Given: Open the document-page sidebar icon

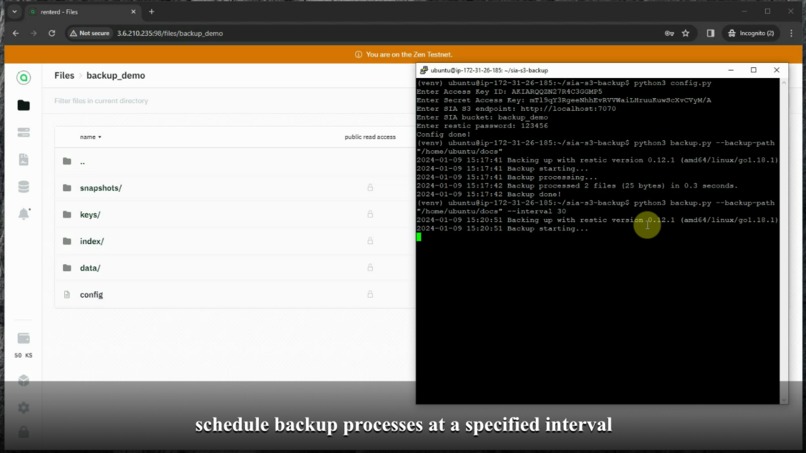Looking at the screenshot, I should tap(23, 159).
